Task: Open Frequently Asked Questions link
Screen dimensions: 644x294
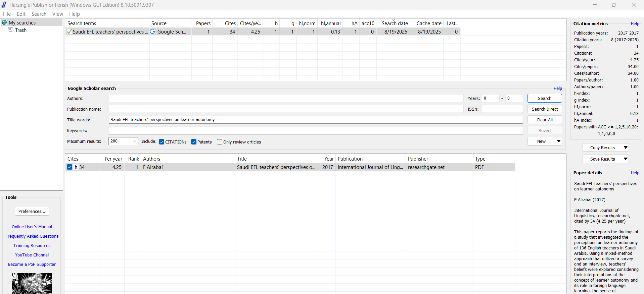Action: 32,236
